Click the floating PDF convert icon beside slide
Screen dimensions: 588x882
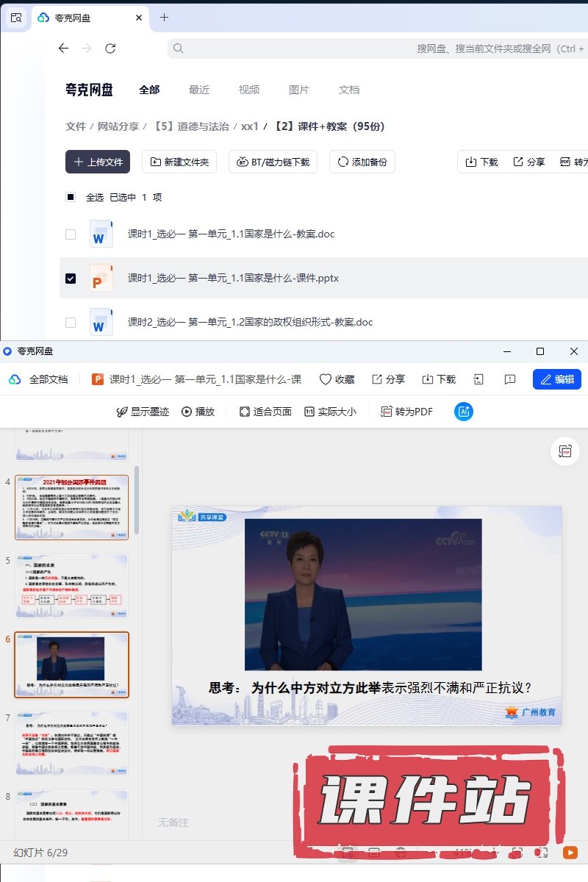pyautogui.click(x=565, y=451)
